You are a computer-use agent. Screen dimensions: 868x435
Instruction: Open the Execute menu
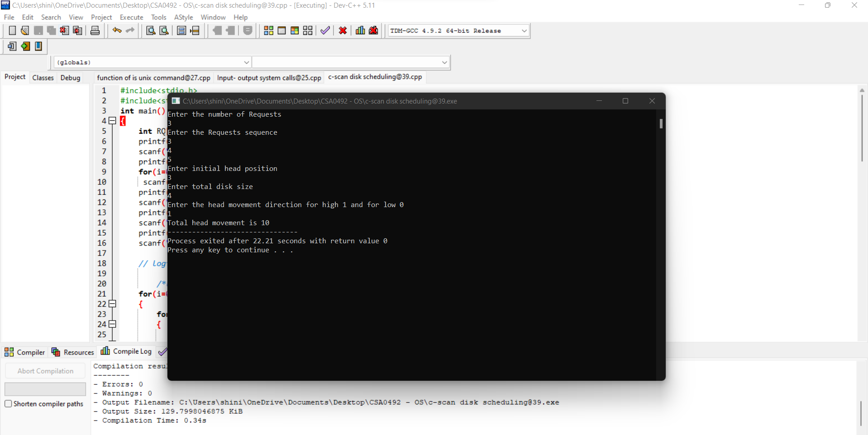tap(131, 17)
